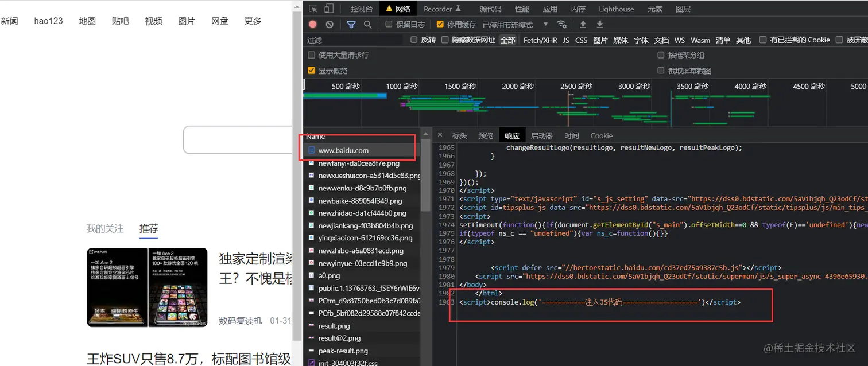This screenshot has height=366, width=868.
Task: Click the import HAR upload arrow icon
Action: [583, 24]
